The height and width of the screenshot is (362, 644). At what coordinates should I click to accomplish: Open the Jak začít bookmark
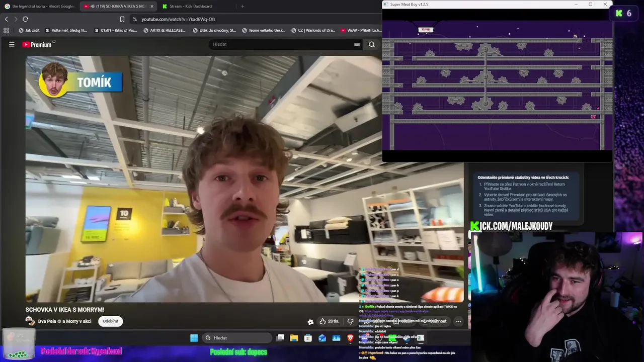(x=29, y=30)
